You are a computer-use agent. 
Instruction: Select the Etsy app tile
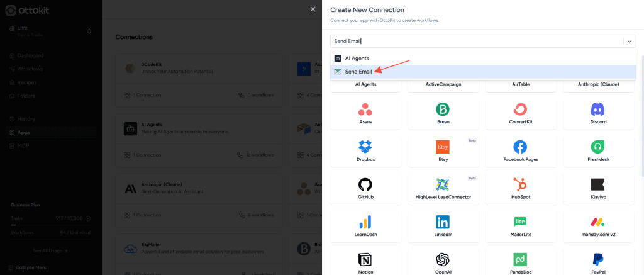coord(443,151)
